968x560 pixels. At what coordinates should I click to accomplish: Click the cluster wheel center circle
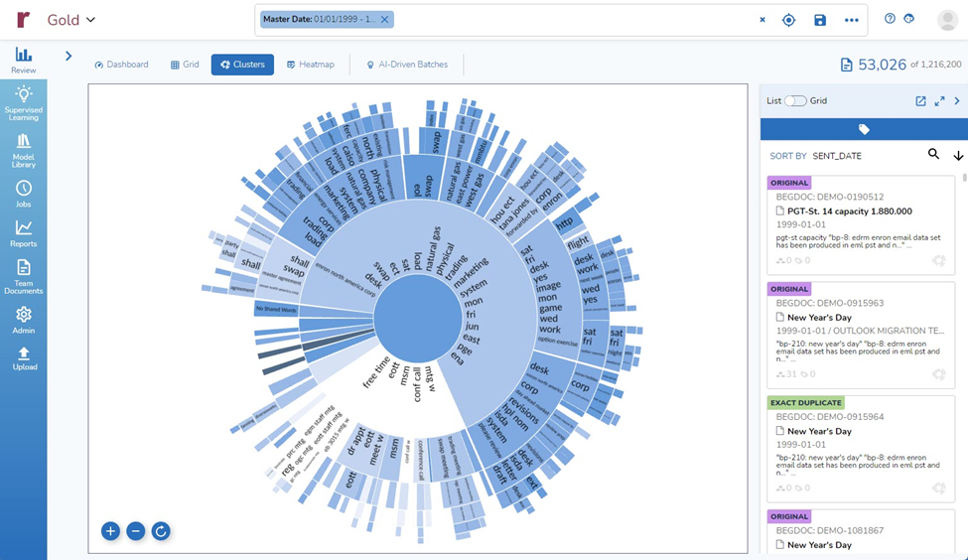pos(418,319)
